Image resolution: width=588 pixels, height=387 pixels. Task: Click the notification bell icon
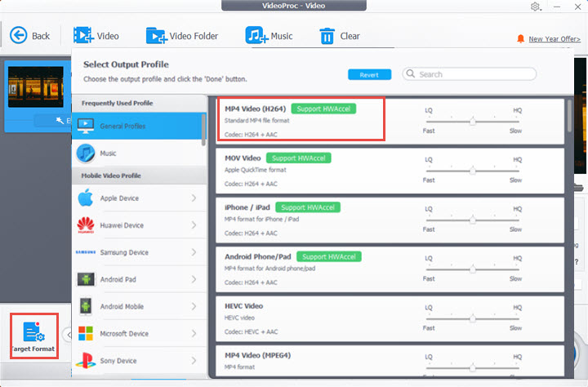(x=520, y=38)
